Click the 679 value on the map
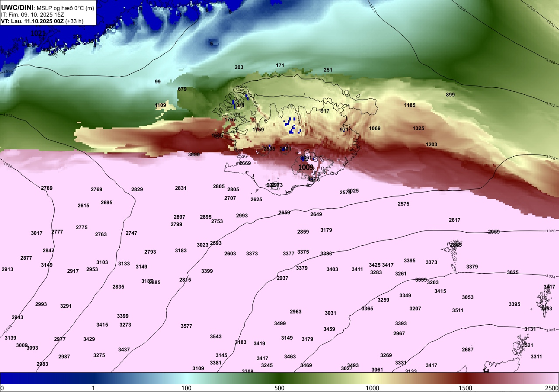 182,89
